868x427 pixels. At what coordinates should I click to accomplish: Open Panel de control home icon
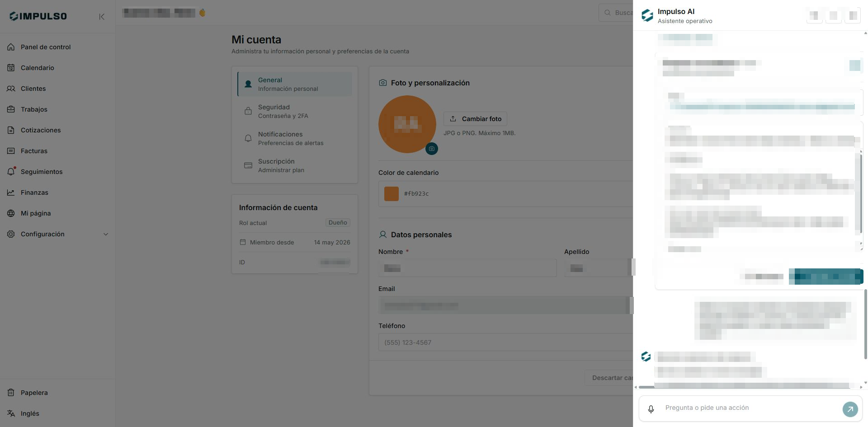click(11, 47)
